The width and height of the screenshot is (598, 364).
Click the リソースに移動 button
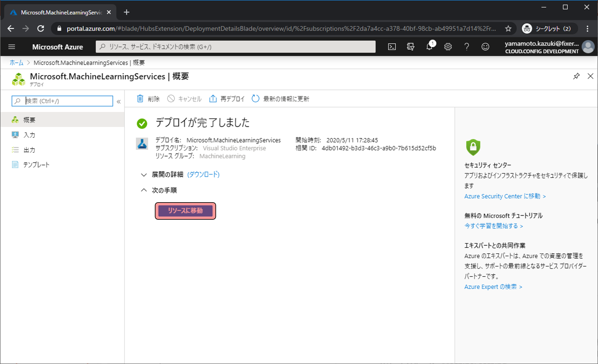click(x=185, y=211)
